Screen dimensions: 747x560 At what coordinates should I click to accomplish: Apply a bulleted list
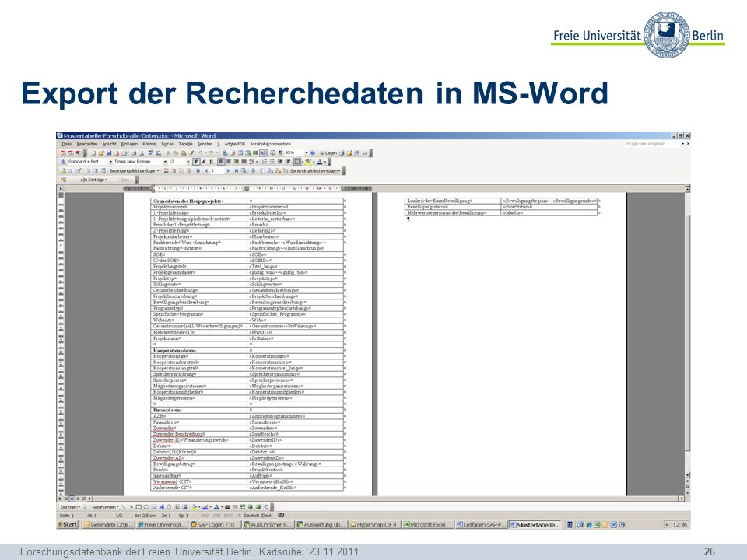[x=272, y=162]
